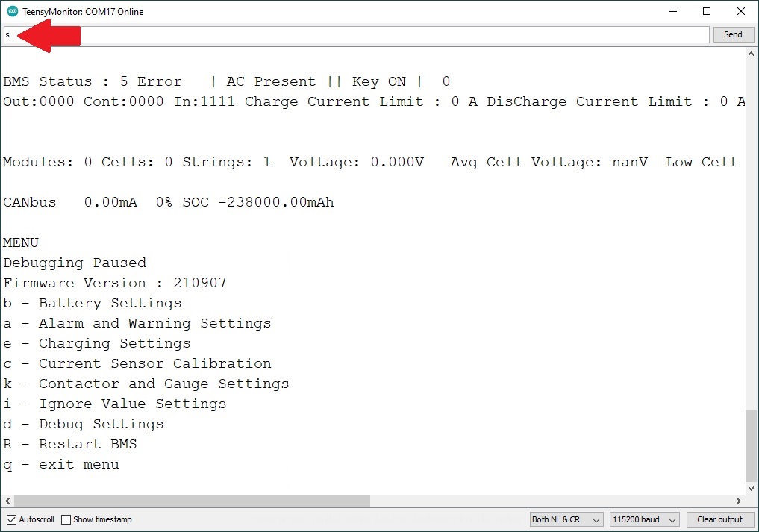Click the vertical scrollbar down arrow
Viewport: 759px width, 532px height.
751,489
